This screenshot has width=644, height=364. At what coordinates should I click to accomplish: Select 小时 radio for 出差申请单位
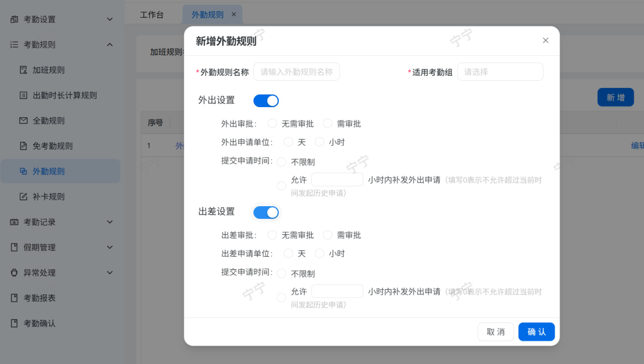[x=319, y=253]
